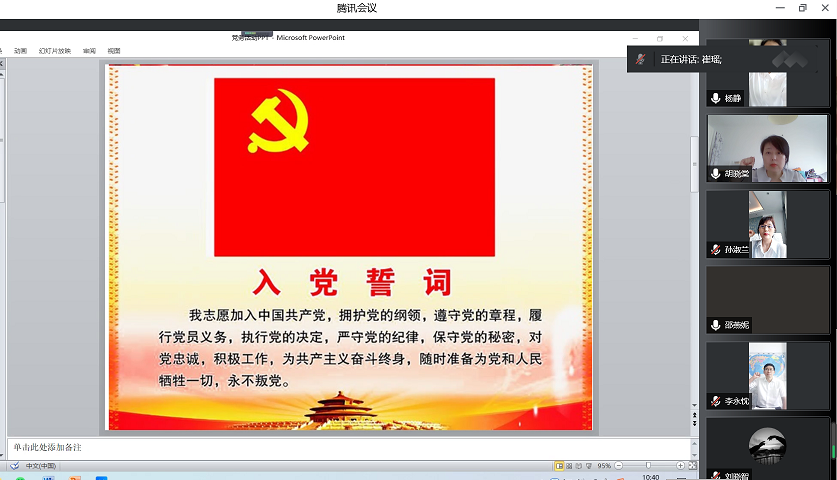Start Slide Show from status bar icon

point(590,466)
